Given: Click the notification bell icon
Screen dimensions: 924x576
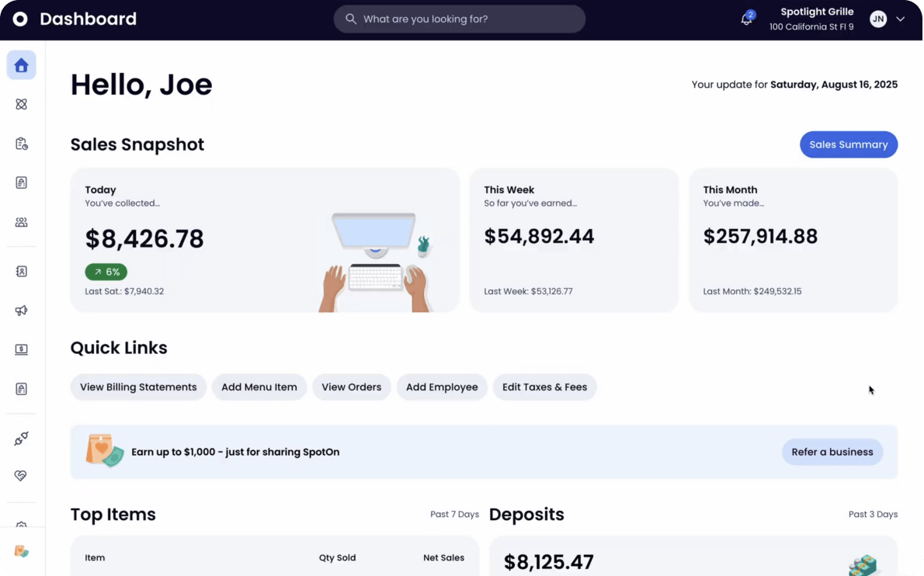Looking at the screenshot, I should pyautogui.click(x=746, y=19).
